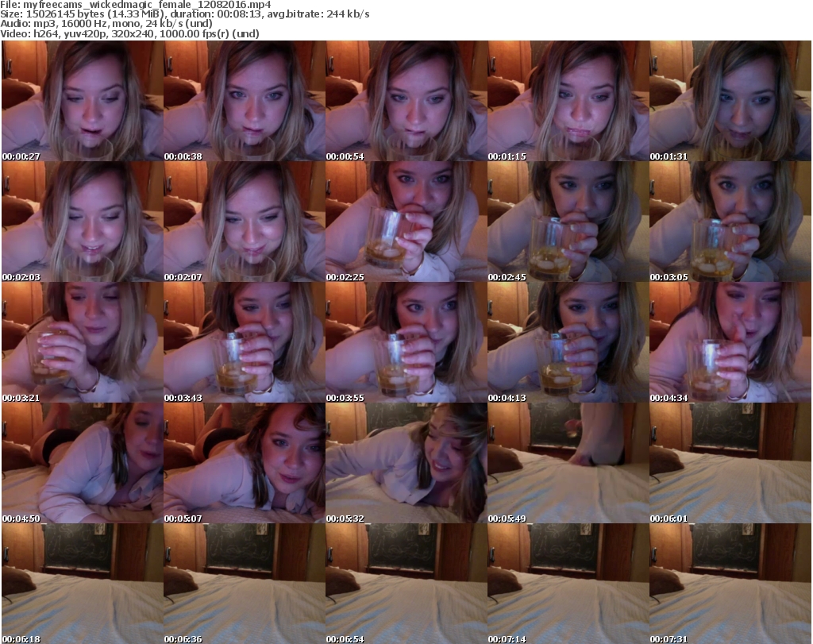Image resolution: width=813 pixels, height=644 pixels.
Task: Pick the frame at 00:04:50
Action: 83,463
